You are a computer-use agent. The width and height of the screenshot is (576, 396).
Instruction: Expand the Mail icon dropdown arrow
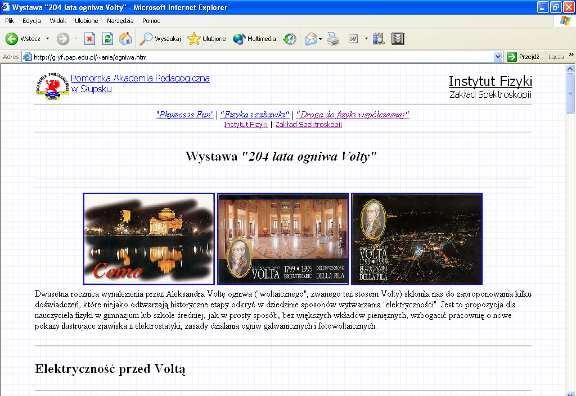(x=321, y=39)
